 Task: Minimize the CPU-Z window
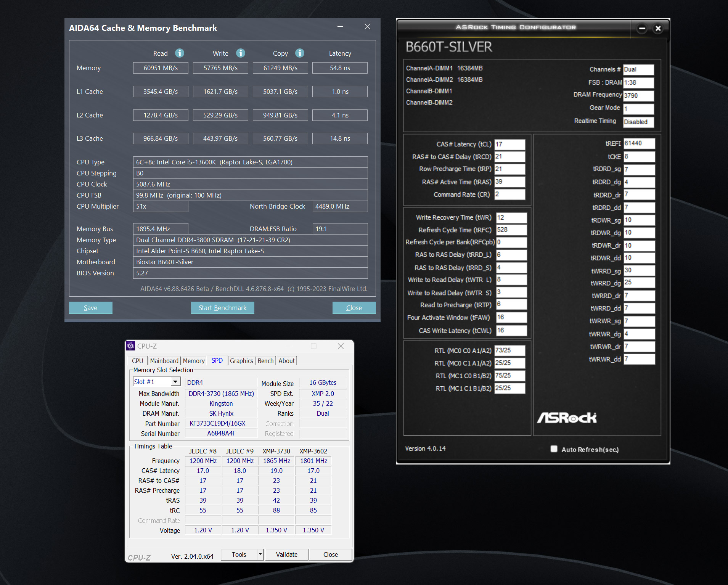(288, 346)
